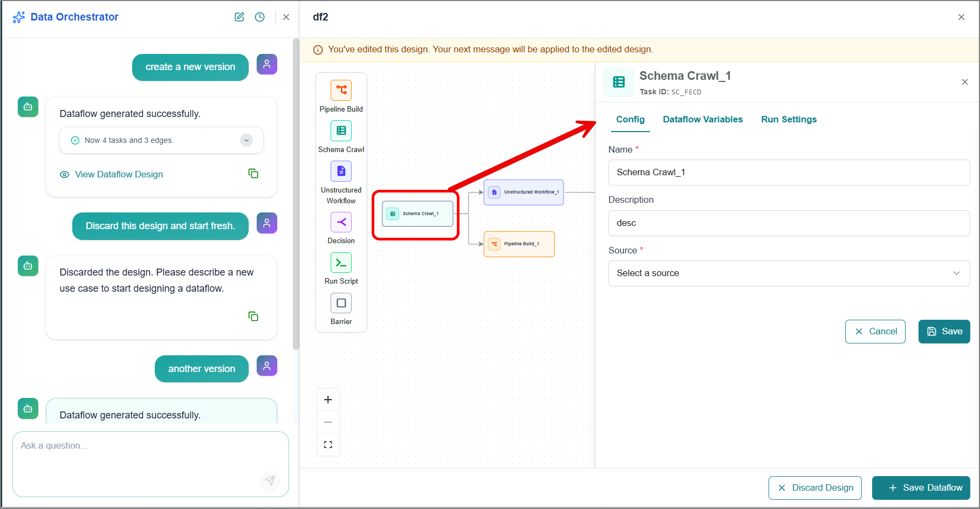Choose the Decision node icon
Screen dimensions: 980x509
(x=341, y=222)
